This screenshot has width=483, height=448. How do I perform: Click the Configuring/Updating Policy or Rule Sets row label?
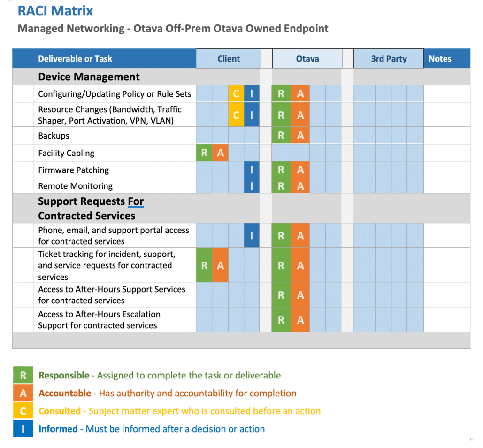(115, 93)
